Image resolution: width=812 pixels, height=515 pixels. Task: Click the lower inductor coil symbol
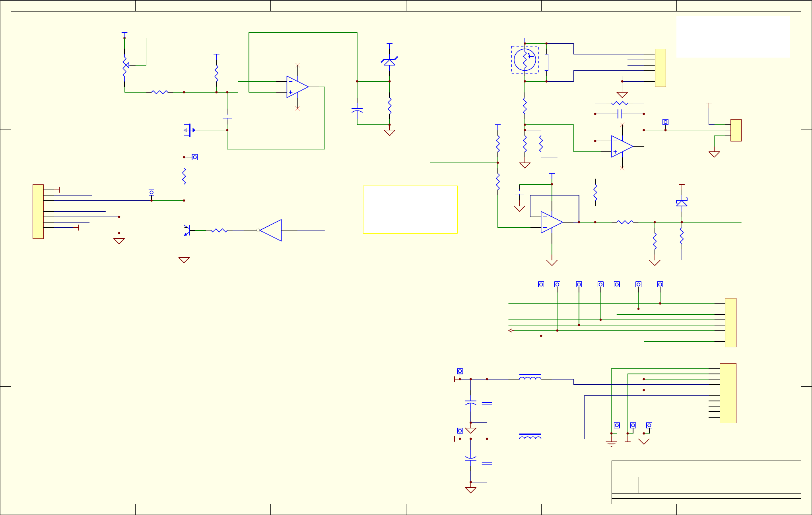point(530,436)
